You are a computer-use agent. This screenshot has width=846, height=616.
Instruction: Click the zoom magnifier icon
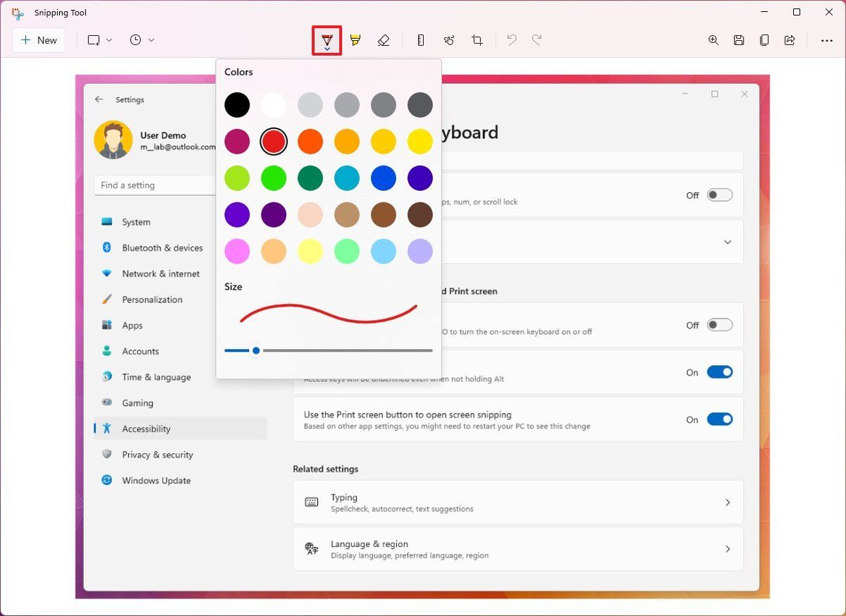coord(713,40)
